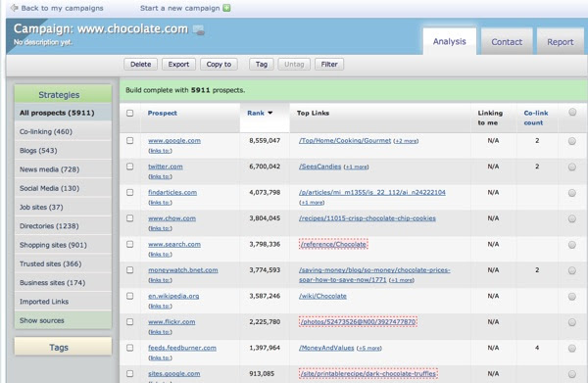Expand 'links to:' under twitter.com

(160, 176)
